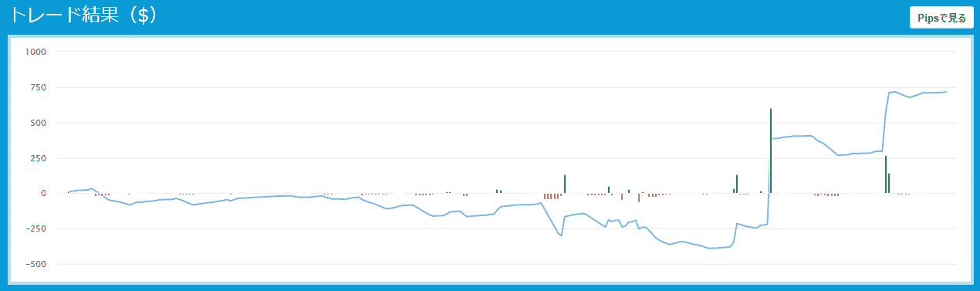The image size is (980, 291).
Task: Click the blue line's starting point at left
Action: [69, 191]
